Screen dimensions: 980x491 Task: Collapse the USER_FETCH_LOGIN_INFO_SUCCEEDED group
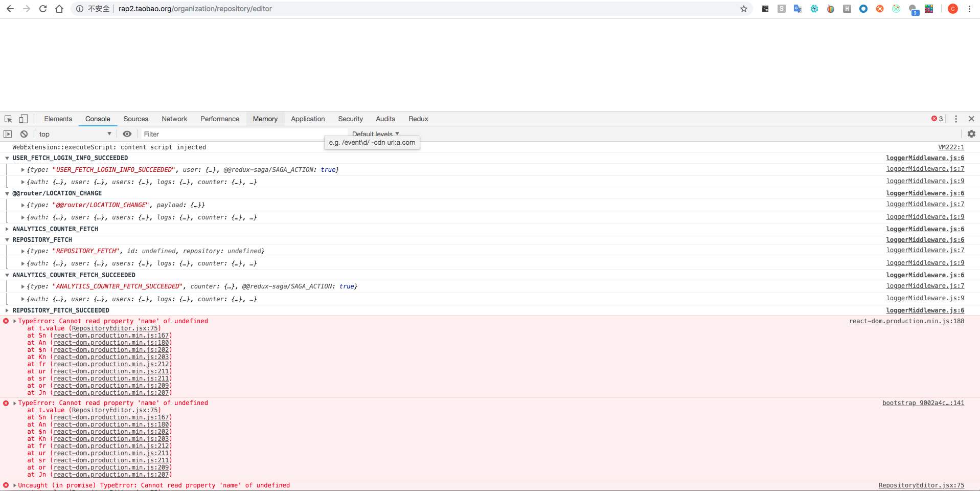tap(7, 158)
